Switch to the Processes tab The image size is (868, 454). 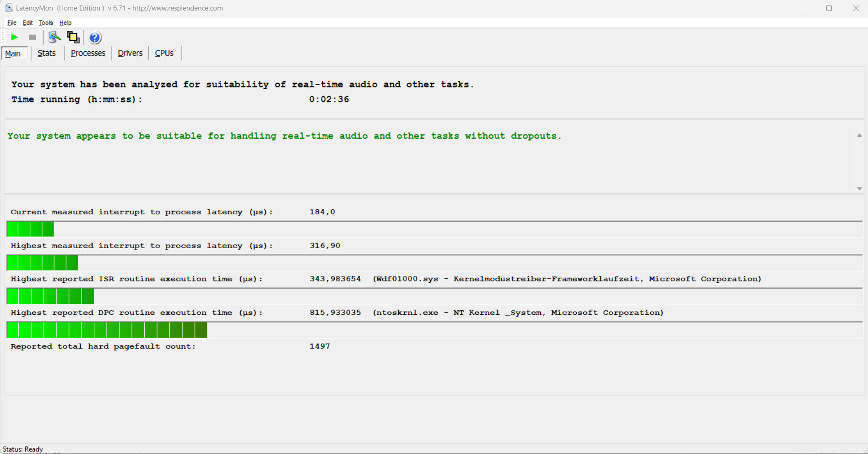[88, 53]
